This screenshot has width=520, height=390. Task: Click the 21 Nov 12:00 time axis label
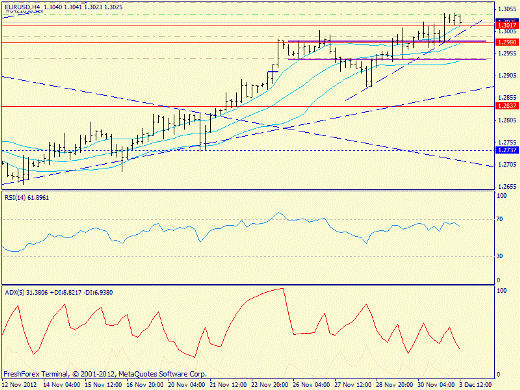[x=228, y=384]
